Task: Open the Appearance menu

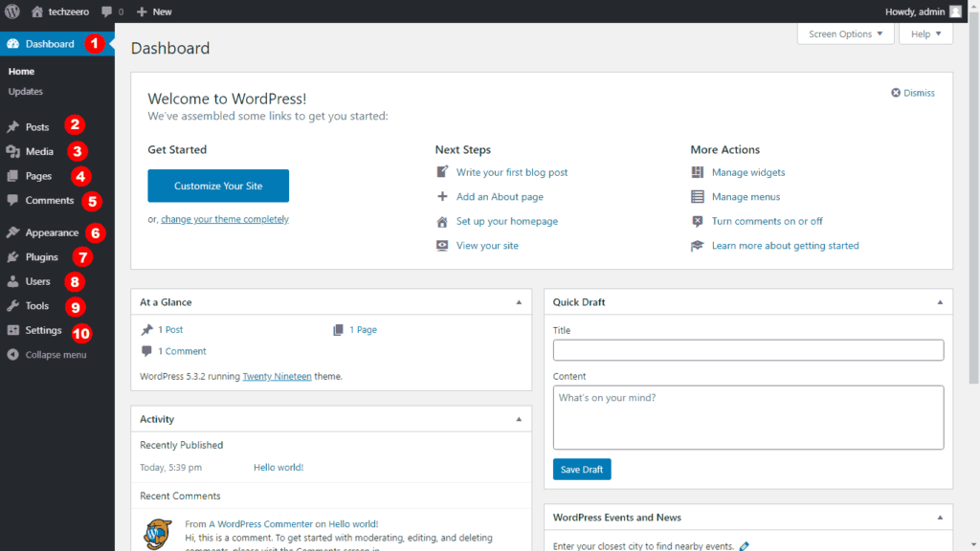Action: point(52,232)
